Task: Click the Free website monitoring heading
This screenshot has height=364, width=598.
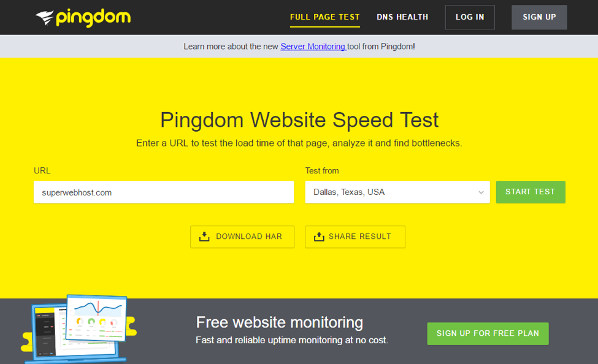Action: click(280, 322)
